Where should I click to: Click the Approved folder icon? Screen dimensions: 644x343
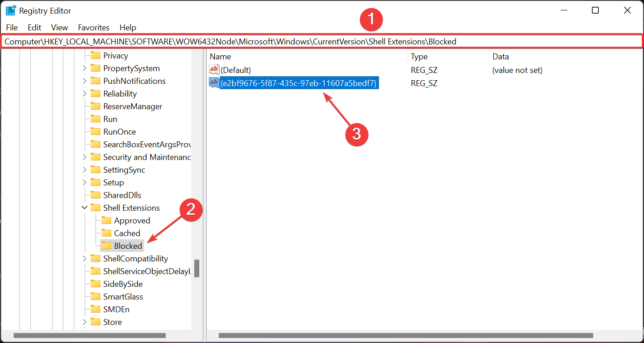[x=106, y=221]
